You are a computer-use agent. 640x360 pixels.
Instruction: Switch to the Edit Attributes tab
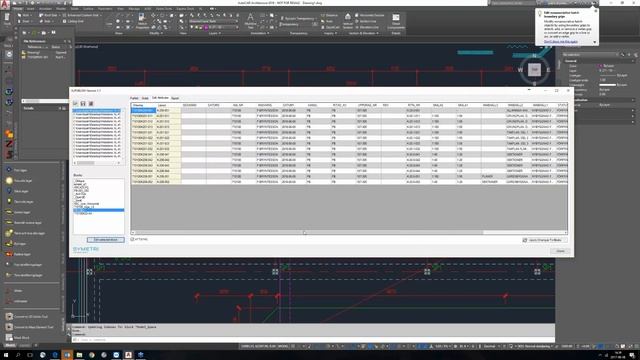click(x=160, y=98)
